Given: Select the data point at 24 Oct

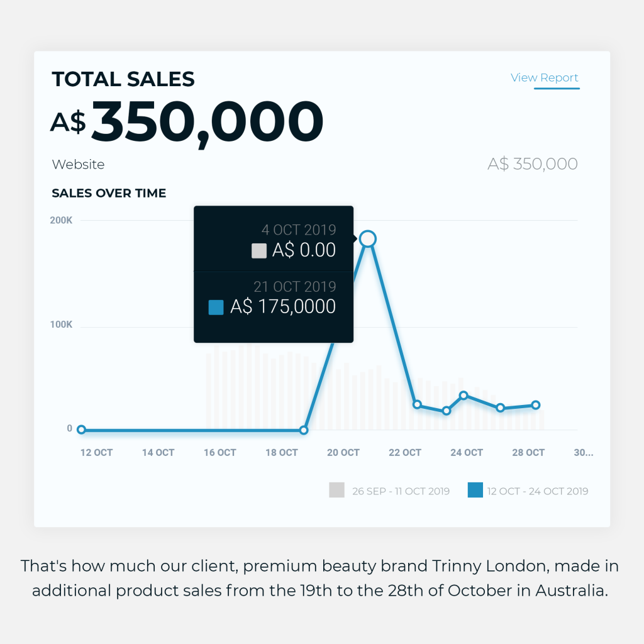Looking at the screenshot, I should [464, 396].
